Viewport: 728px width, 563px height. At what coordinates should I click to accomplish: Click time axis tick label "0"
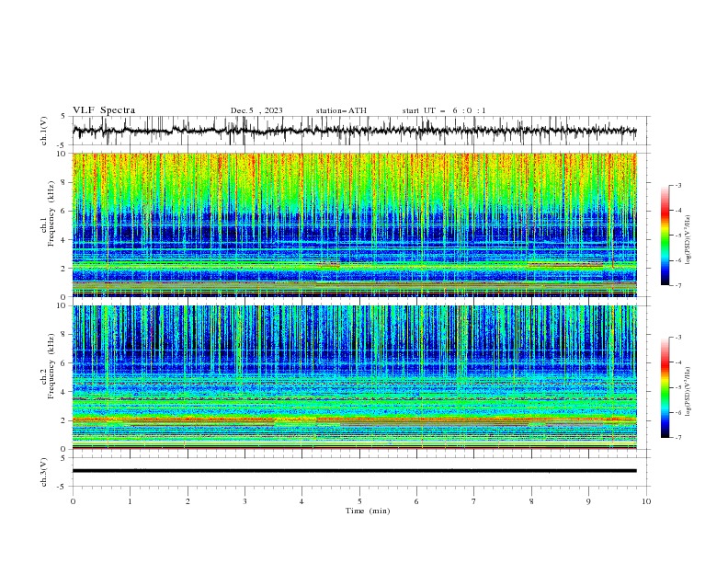[73, 501]
